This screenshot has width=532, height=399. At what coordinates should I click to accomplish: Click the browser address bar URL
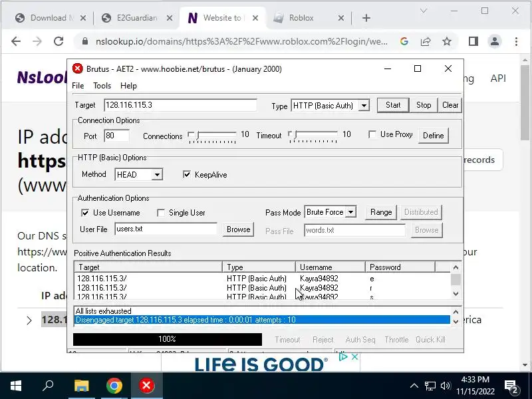click(241, 41)
